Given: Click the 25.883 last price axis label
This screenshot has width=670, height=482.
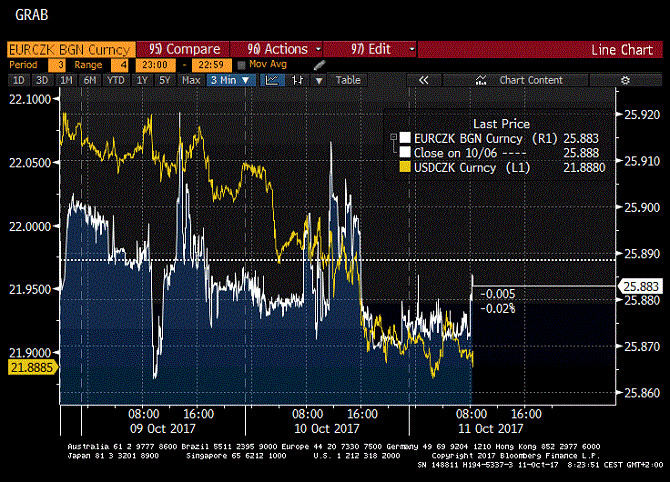Looking at the screenshot, I should [641, 286].
